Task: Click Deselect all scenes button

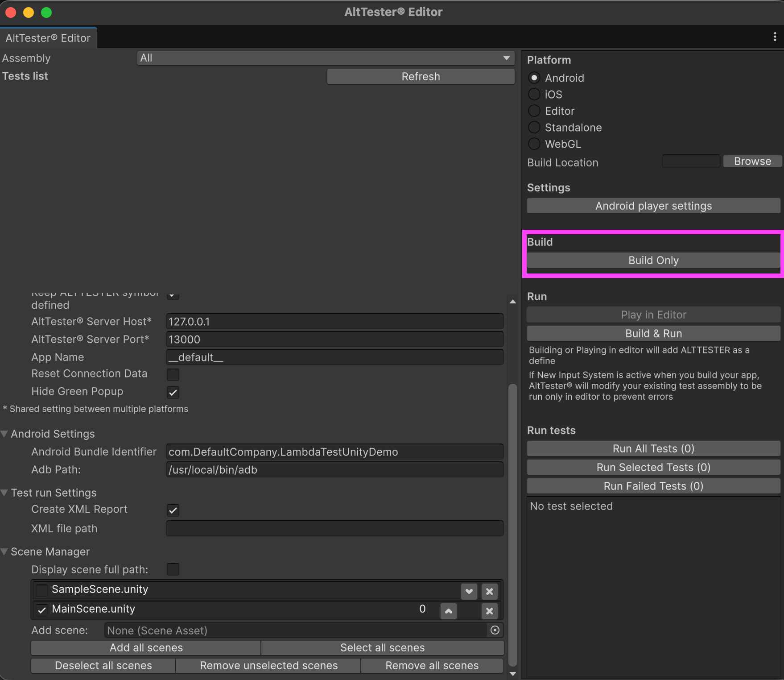Action: click(x=103, y=665)
